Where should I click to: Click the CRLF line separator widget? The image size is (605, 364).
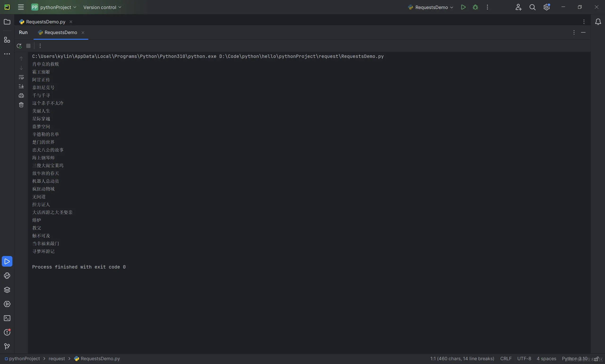click(506, 359)
